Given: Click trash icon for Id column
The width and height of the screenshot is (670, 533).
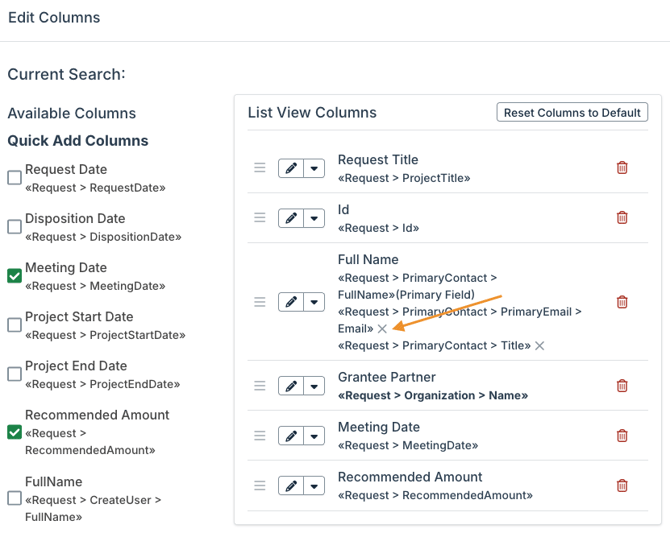Looking at the screenshot, I should tap(622, 218).
